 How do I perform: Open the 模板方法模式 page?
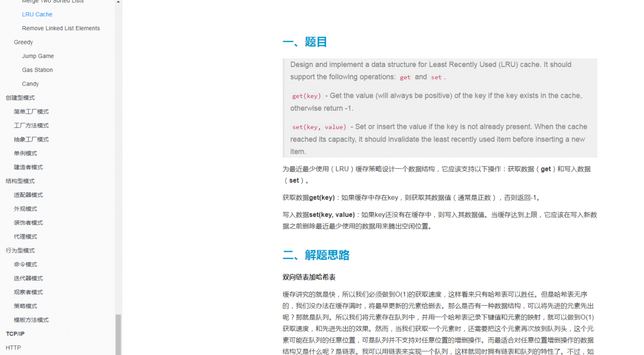(31, 320)
